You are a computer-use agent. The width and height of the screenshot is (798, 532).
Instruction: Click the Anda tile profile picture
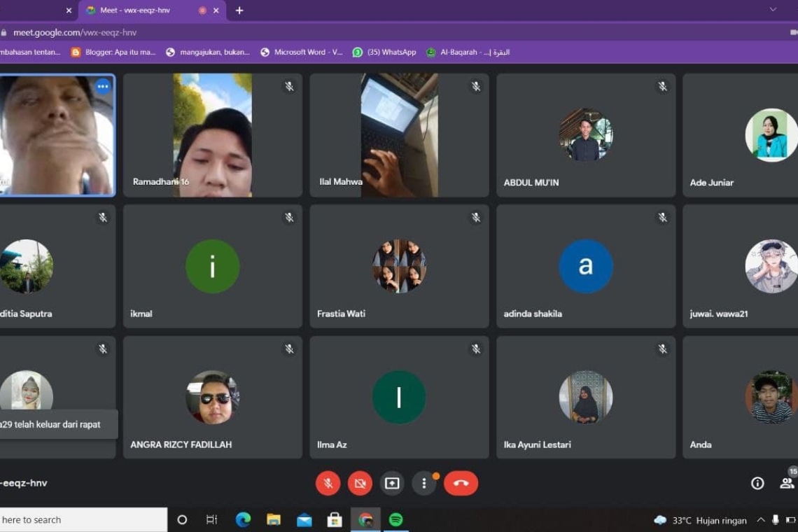click(771, 397)
